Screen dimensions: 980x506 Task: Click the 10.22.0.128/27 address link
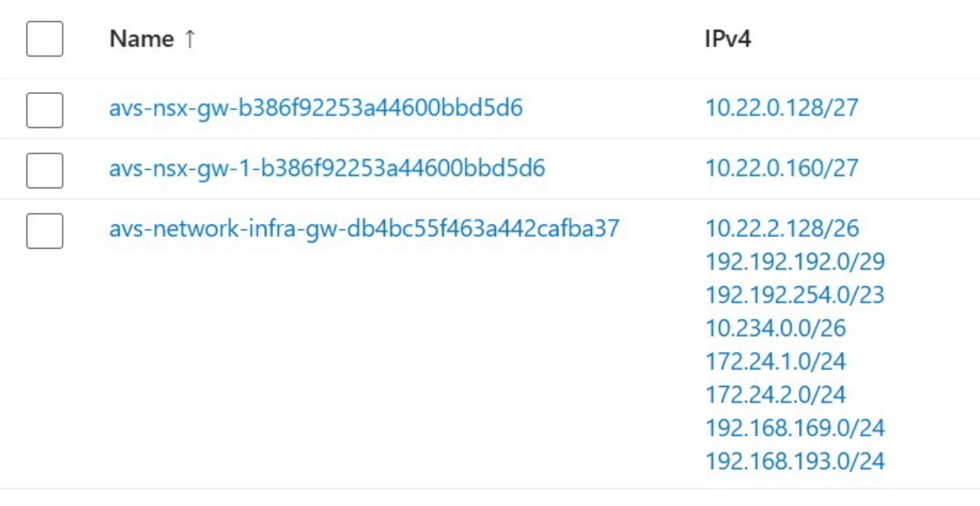click(x=782, y=108)
